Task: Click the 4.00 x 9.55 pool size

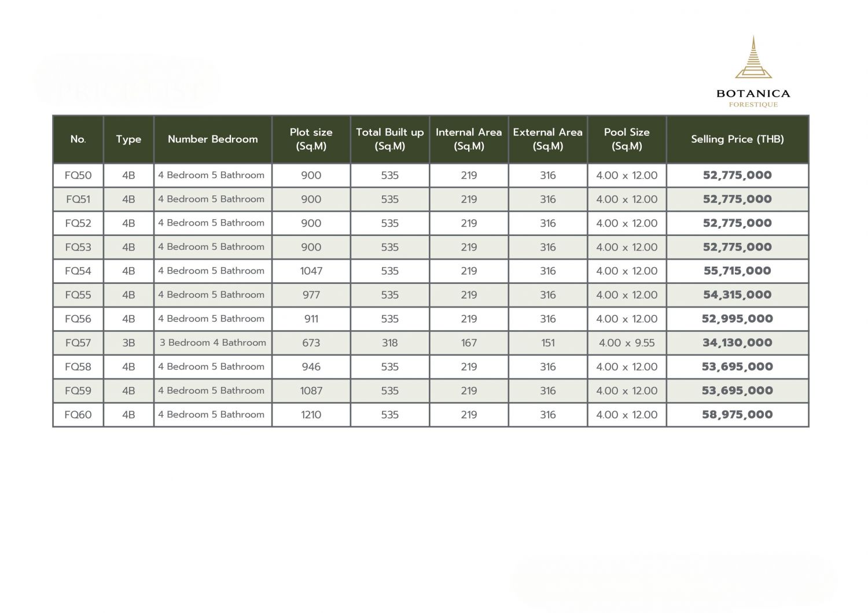Action: (x=627, y=343)
